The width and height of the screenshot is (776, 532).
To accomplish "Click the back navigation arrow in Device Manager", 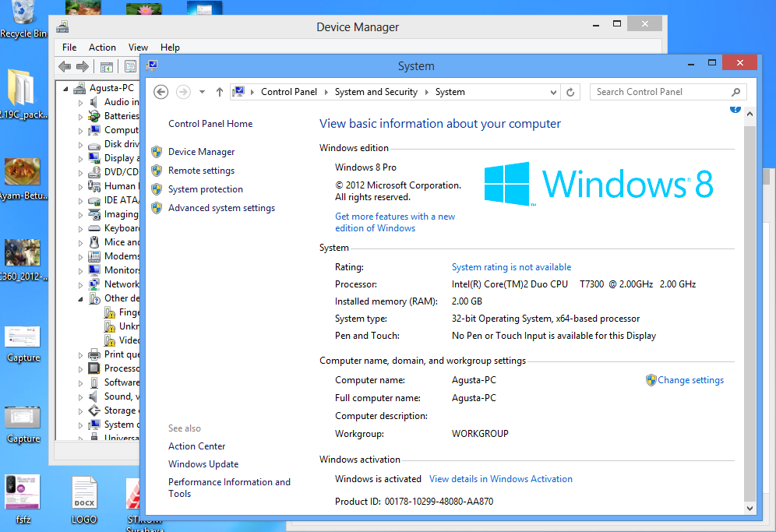I will [x=65, y=65].
